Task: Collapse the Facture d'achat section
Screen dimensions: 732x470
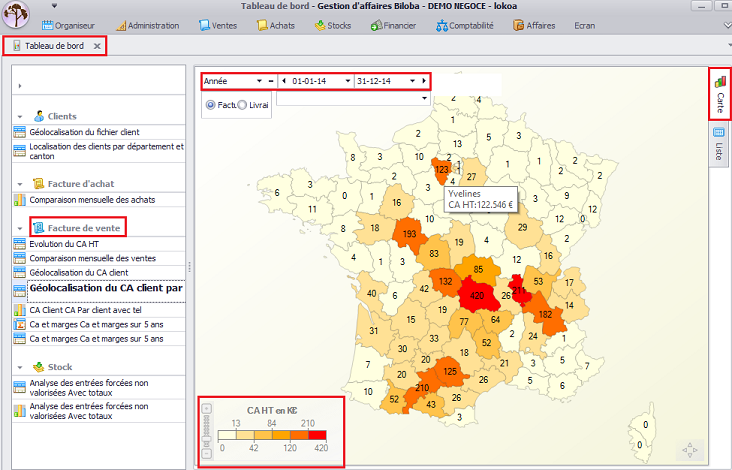Action: coord(20,184)
